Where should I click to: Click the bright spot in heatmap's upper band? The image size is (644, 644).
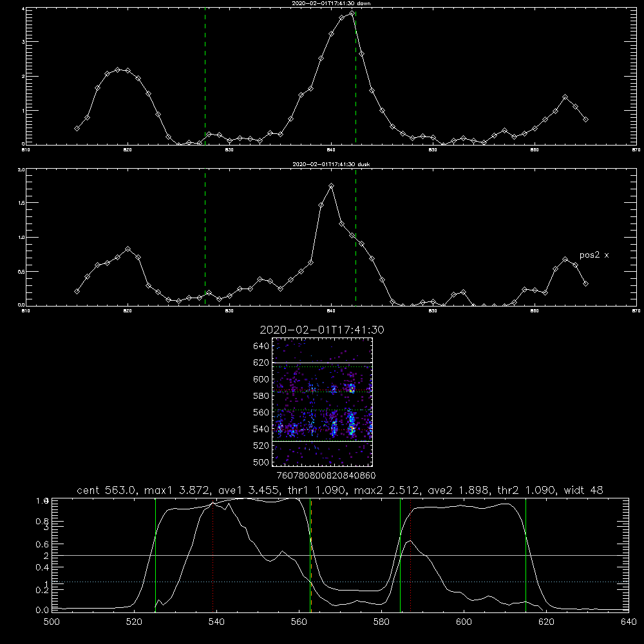click(x=352, y=388)
